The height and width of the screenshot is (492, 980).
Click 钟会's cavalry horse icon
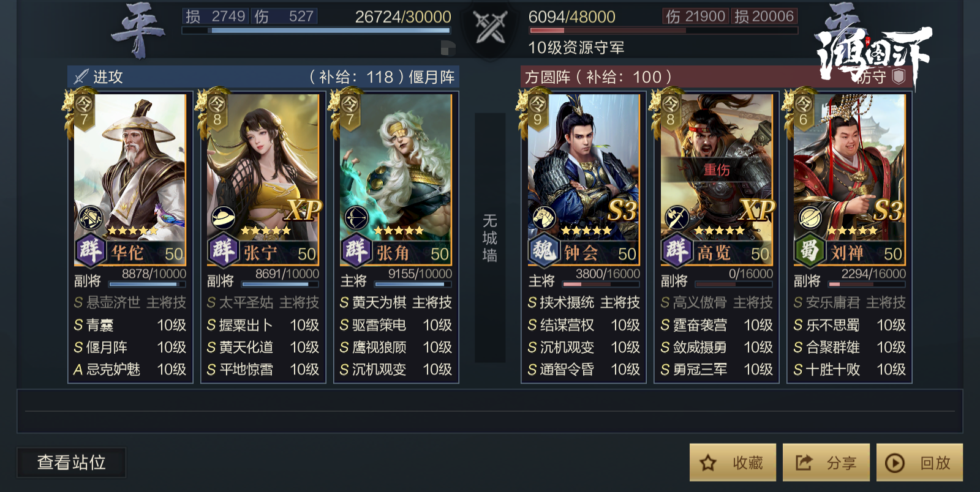(x=544, y=217)
